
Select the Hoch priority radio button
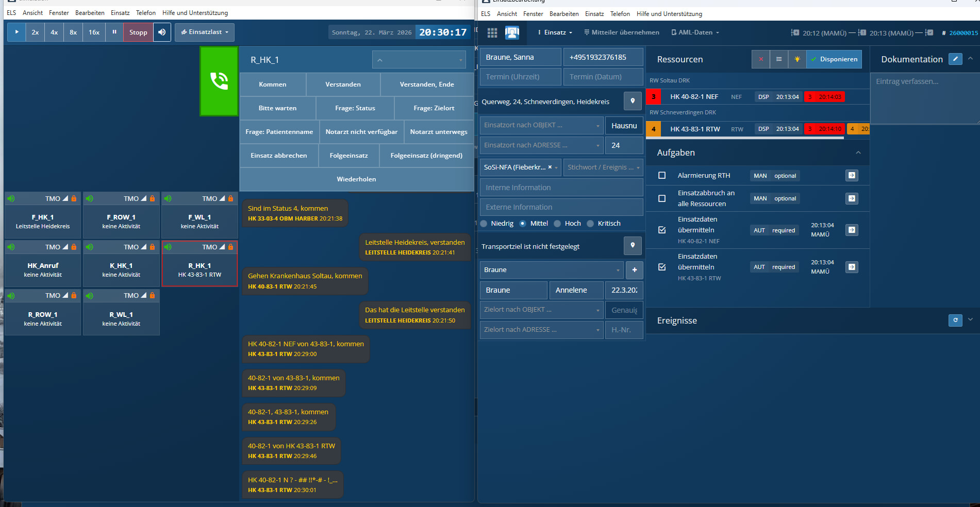point(557,224)
